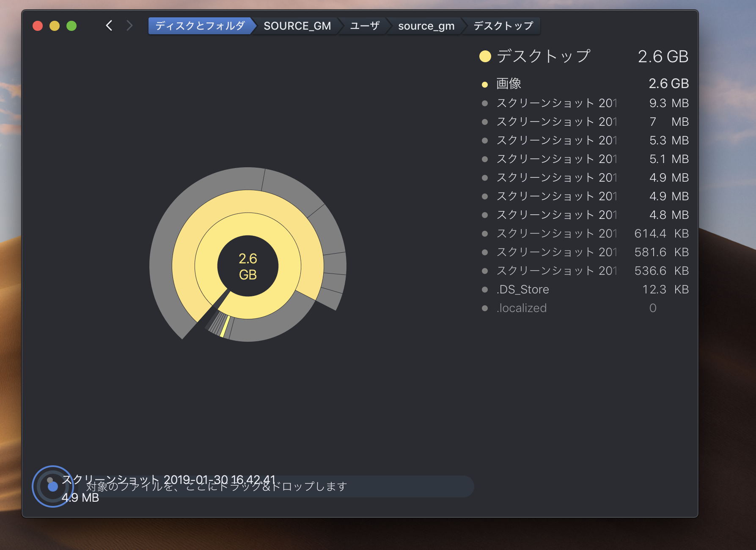Image resolution: width=756 pixels, height=550 pixels.
Task: Select the screenshot row sized 7 MB
Action: 585,122
